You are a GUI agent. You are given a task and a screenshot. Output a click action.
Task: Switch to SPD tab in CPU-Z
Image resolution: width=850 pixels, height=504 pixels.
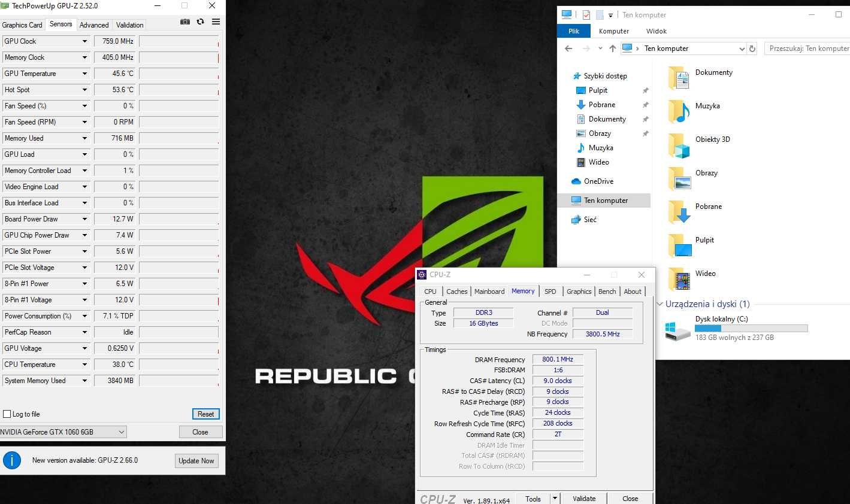pos(550,292)
